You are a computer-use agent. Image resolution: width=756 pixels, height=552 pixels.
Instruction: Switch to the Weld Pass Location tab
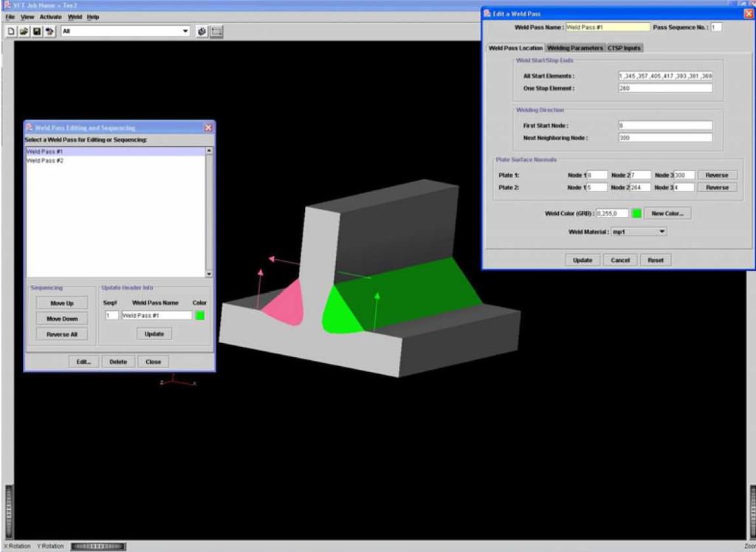515,48
